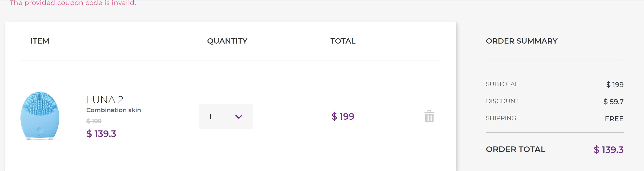Click the SUBTOTAL label

pyautogui.click(x=502, y=84)
